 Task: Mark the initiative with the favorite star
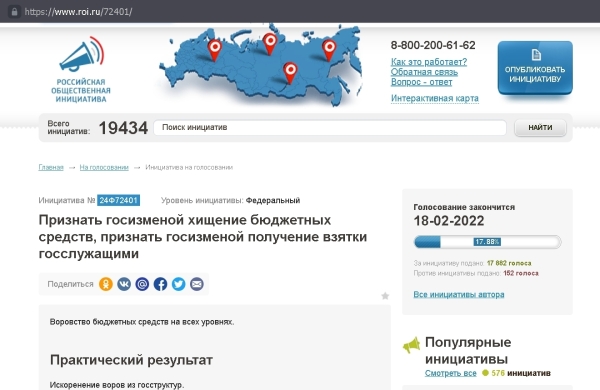[385, 296]
